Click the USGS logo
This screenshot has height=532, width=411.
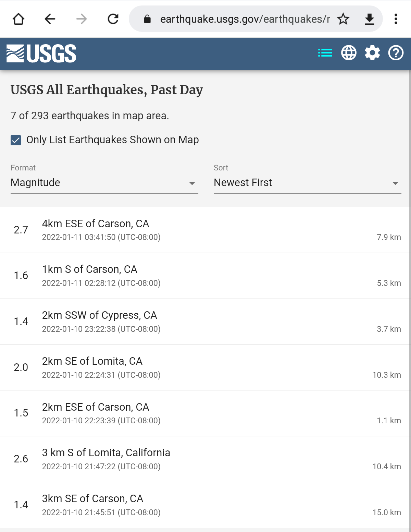click(41, 53)
